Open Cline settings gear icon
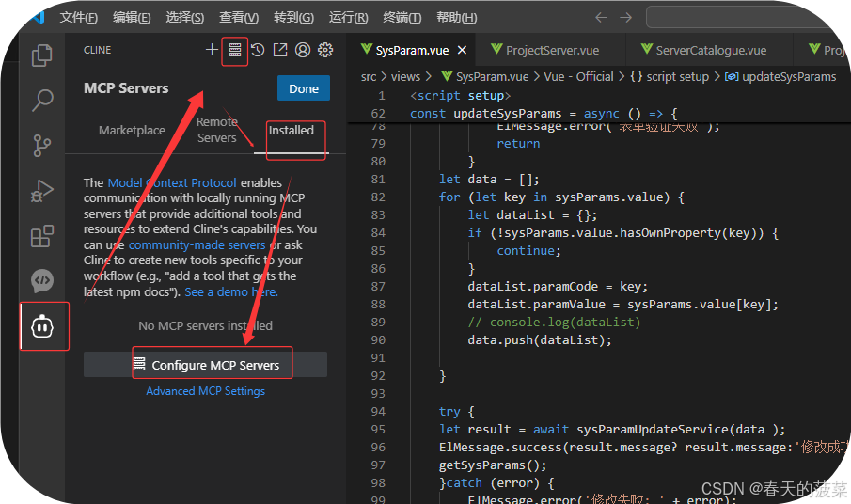This screenshot has height=504, width=851. click(325, 50)
